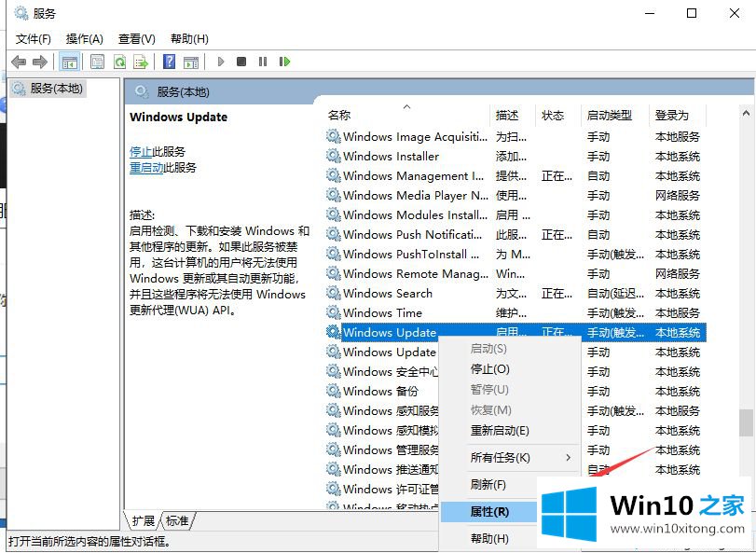Sort by the 名称 column header
Image resolution: width=756 pixels, height=553 pixels.
407,116
